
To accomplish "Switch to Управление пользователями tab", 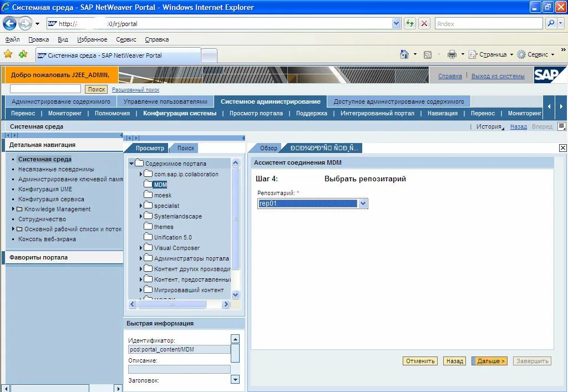I will pyautogui.click(x=165, y=101).
